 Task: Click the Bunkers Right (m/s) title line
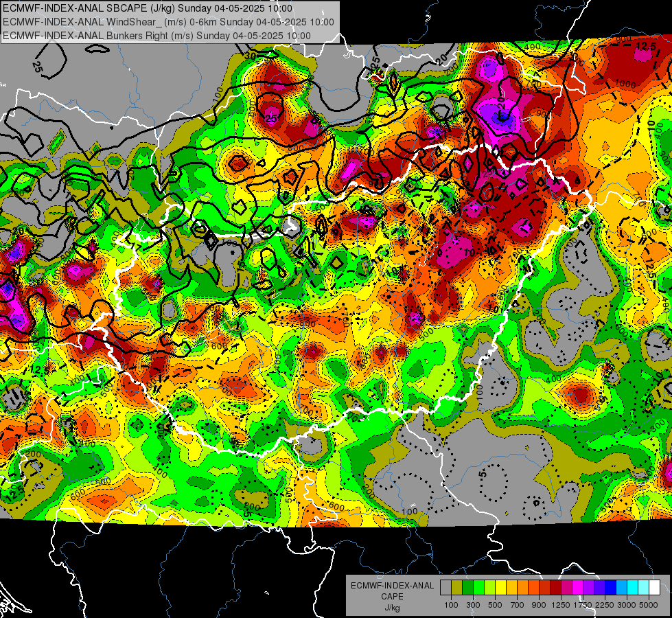pos(157,36)
